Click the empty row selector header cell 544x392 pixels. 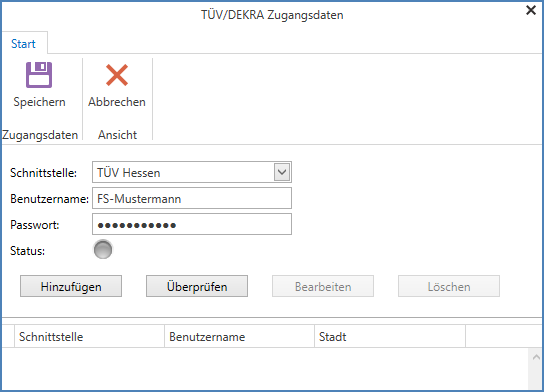[8, 336]
